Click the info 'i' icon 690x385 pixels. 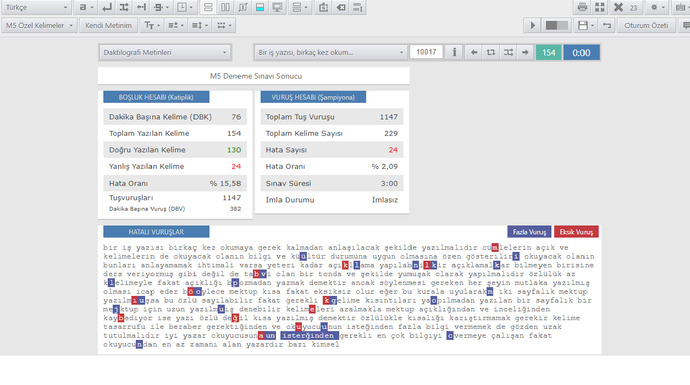[x=454, y=52]
